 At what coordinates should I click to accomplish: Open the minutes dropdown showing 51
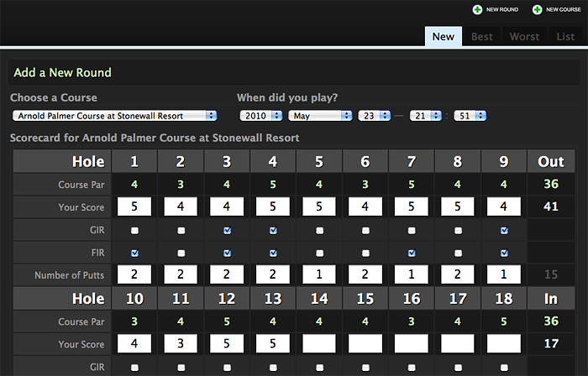pos(470,116)
